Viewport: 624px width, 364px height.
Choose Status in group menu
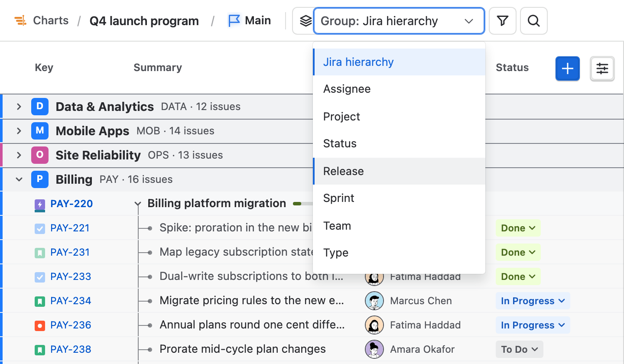(399, 144)
